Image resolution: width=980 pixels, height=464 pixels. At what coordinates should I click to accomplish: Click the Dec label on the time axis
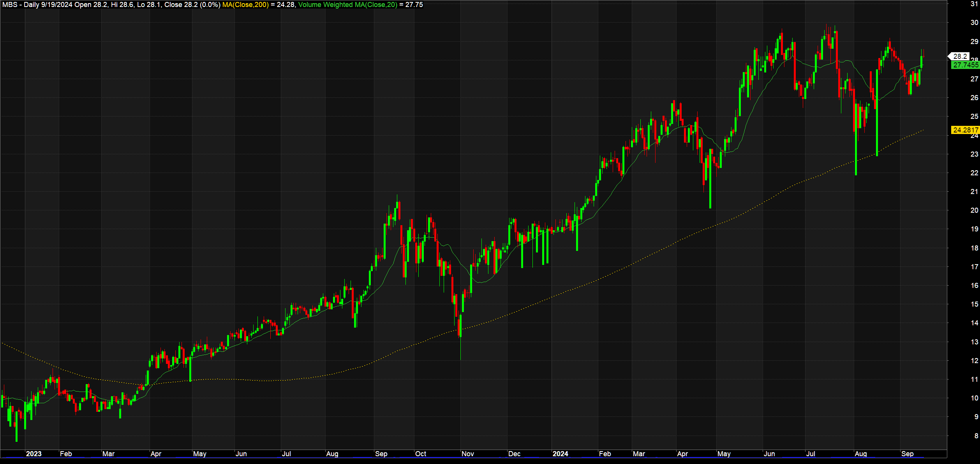coord(514,454)
